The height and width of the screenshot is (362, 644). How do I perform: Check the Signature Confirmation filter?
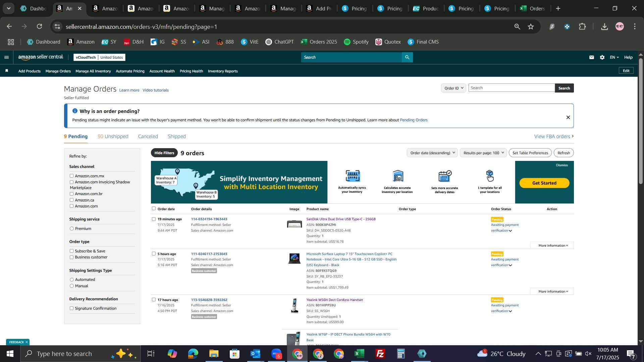[x=71, y=308]
